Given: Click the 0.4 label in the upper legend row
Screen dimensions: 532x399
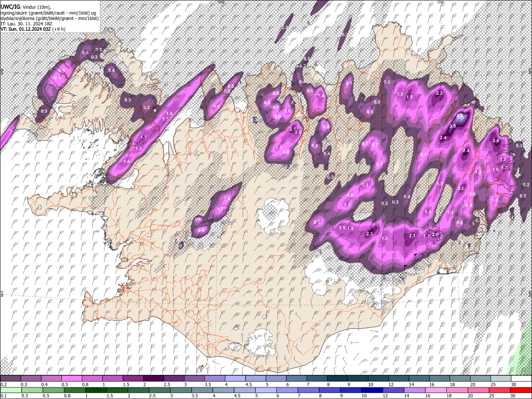Looking at the screenshot, I should tap(44, 384).
